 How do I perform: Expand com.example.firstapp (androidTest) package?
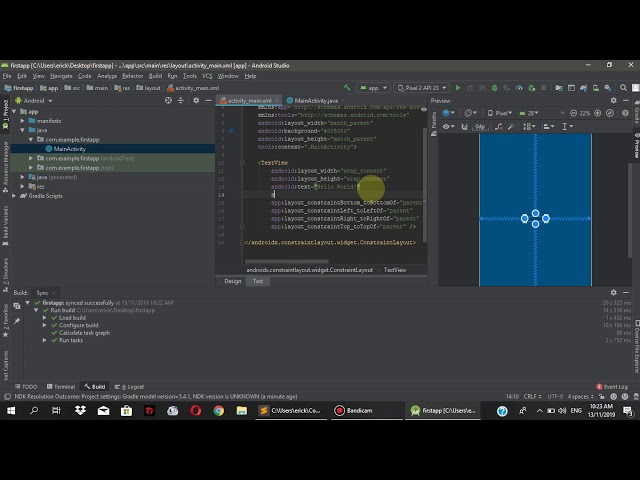click(31, 158)
